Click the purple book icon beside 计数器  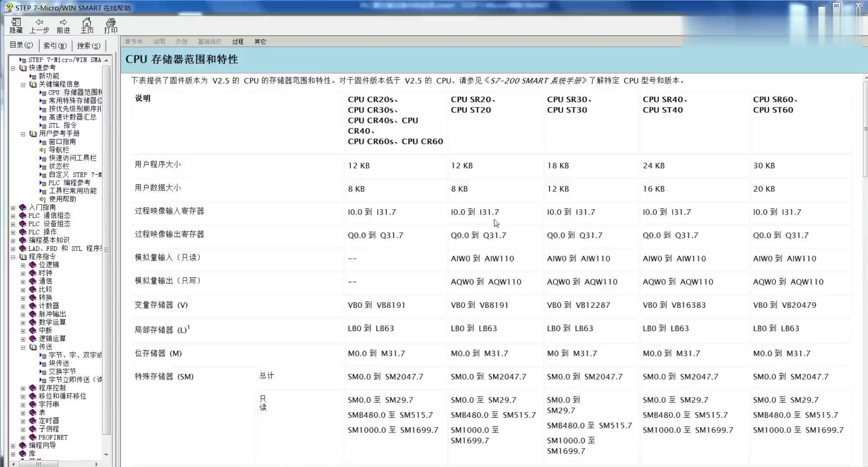click(x=33, y=306)
